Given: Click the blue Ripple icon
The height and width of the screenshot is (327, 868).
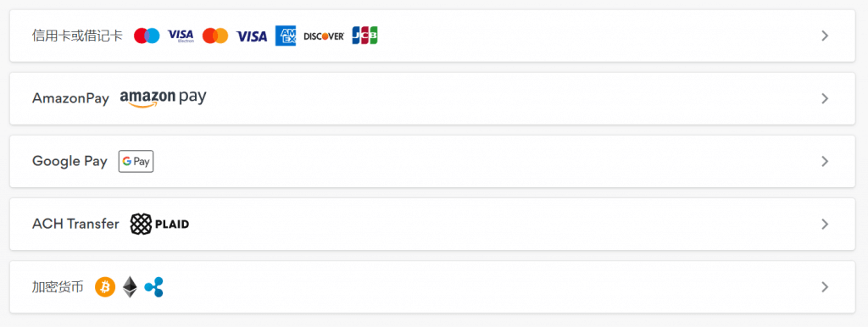Looking at the screenshot, I should [154, 287].
